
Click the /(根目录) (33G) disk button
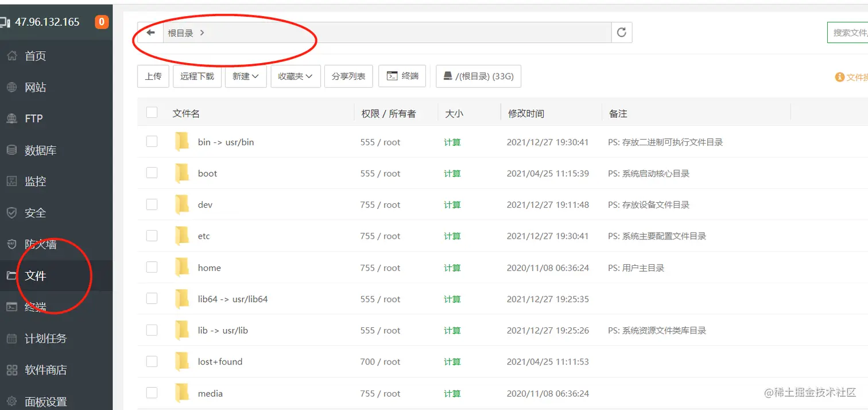(x=479, y=76)
